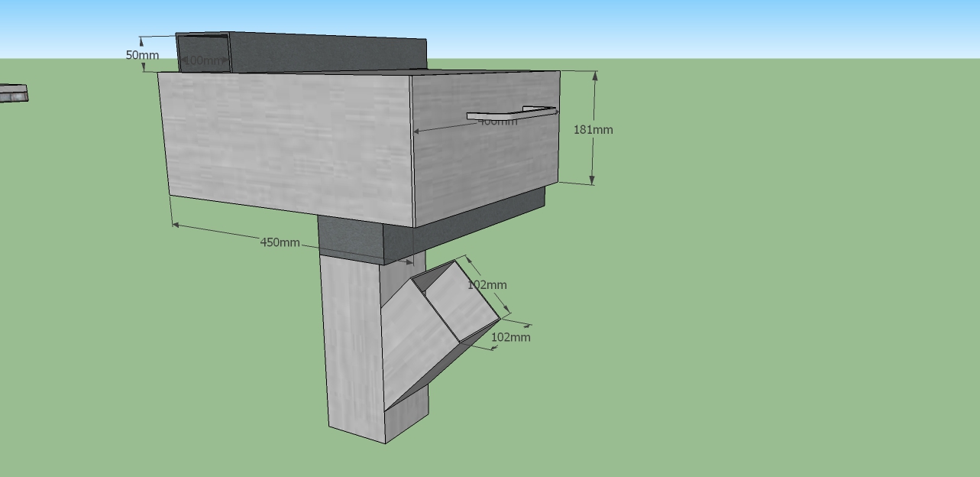The height and width of the screenshot is (477, 980).
Task: Click the 450mm dimension label
Action: (x=280, y=242)
